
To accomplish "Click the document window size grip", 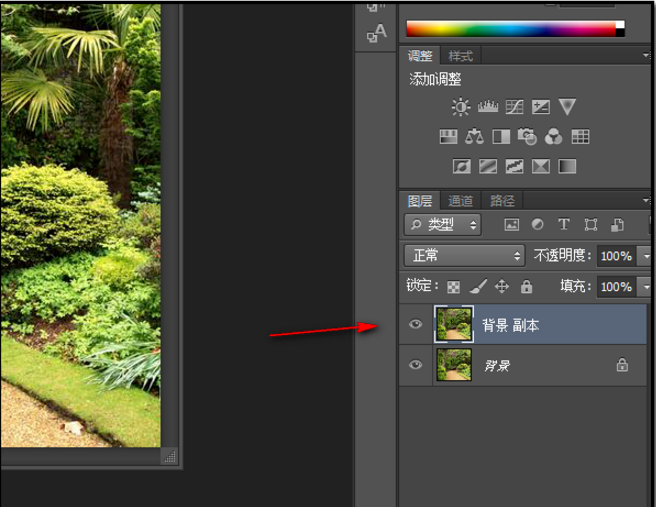I will [x=170, y=456].
